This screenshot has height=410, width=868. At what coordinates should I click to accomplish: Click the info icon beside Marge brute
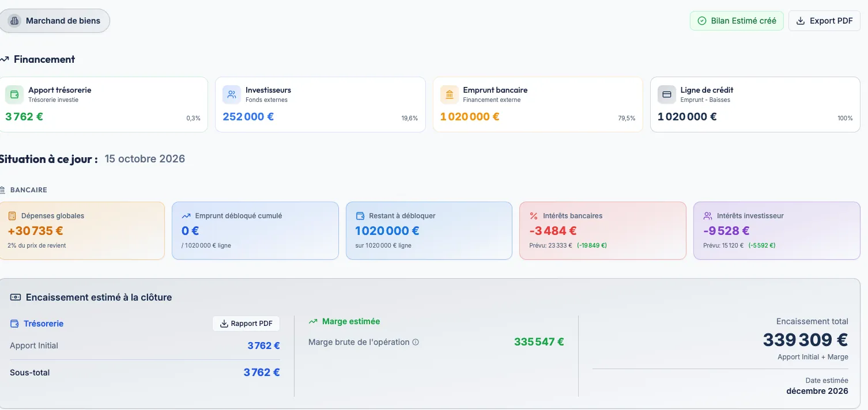tap(416, 342)
